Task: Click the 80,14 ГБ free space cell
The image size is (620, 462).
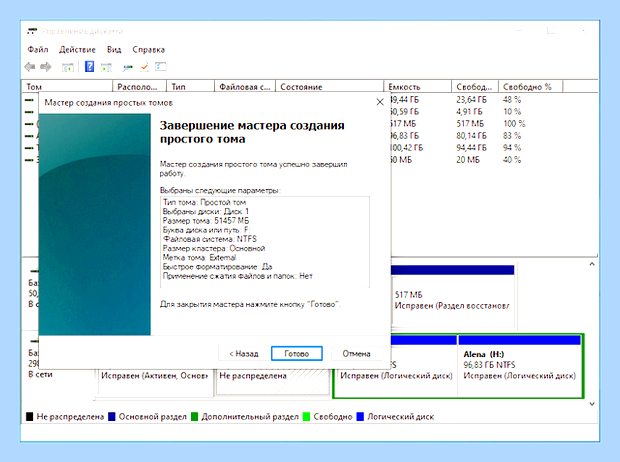Action: [471, 136]
